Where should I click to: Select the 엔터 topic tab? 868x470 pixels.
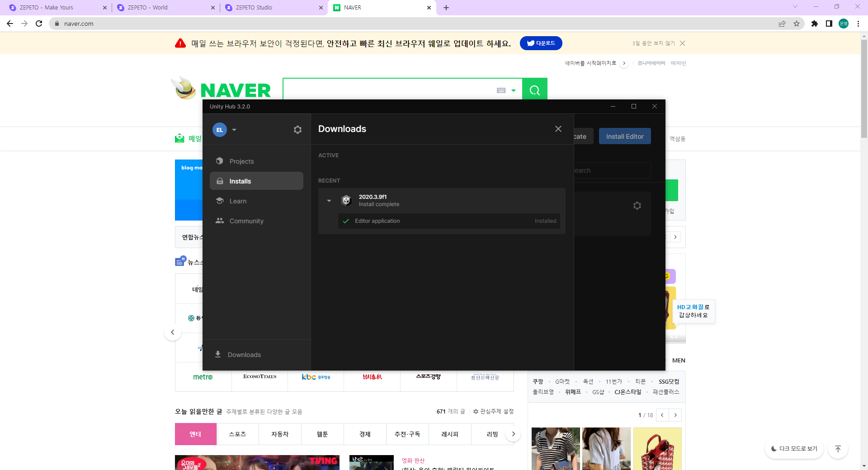(195, 434)
